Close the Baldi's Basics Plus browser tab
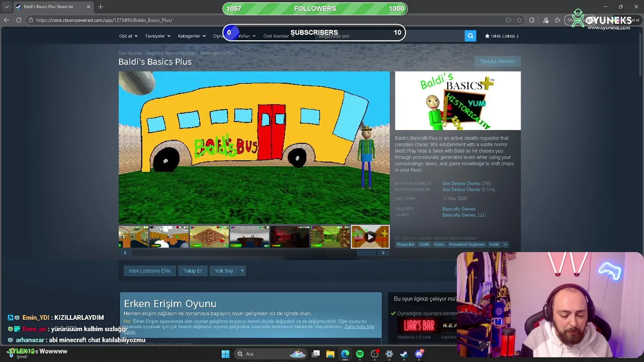The height and width of the screenshot is (362, 644). (89, 7)
